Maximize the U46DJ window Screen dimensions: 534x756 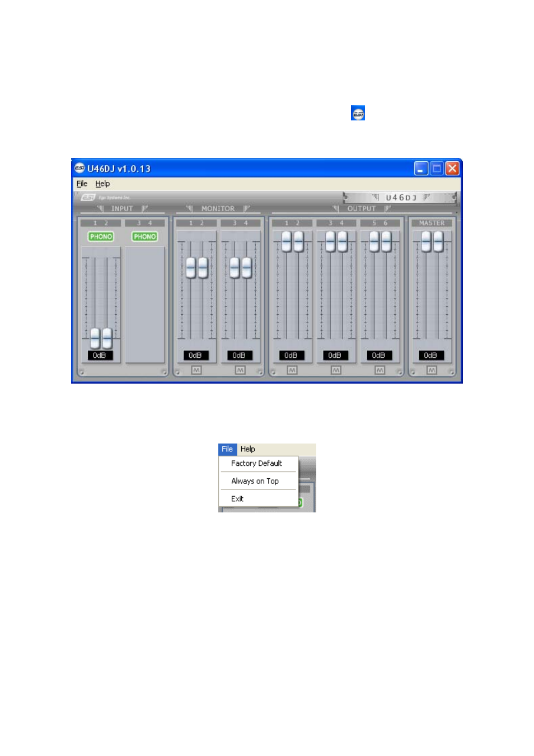[x=437, y=168]
